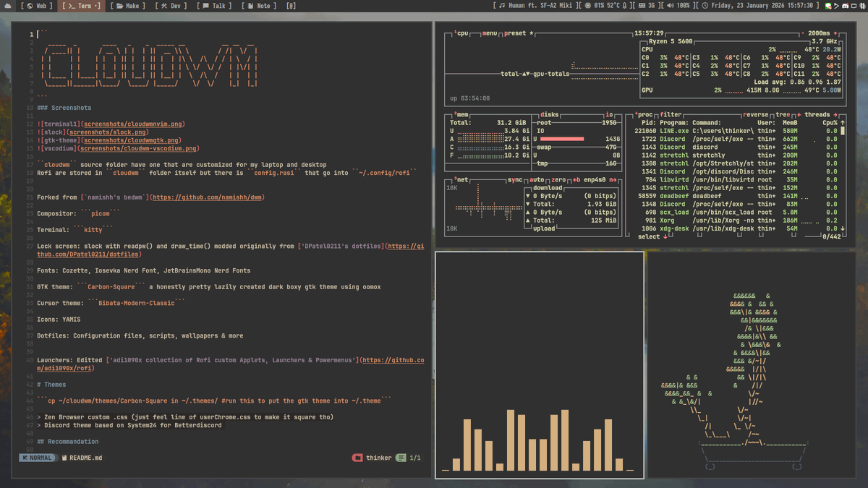Toggle the btop net box label
This screenshot has width=868, height=488.
pos(461,180)
